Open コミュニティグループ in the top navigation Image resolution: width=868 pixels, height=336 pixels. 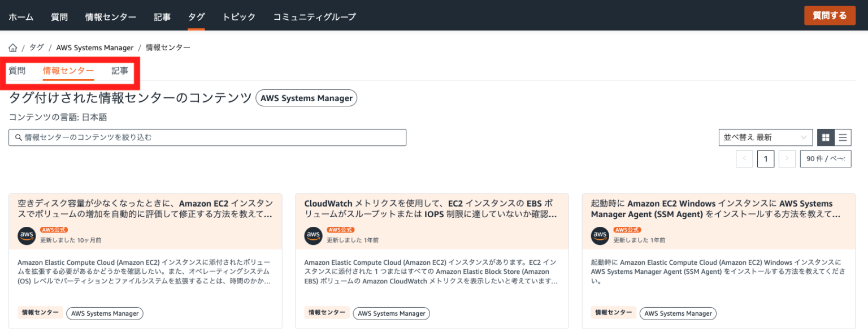[314, 16]
